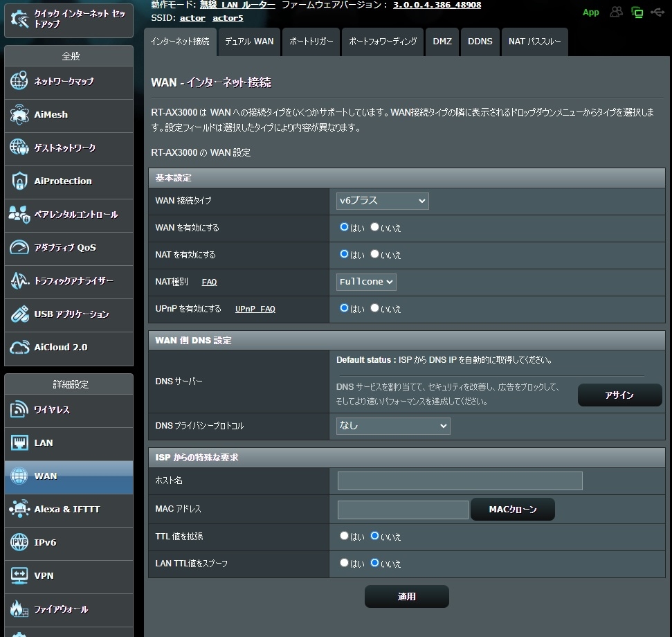Viewport: 672px width, 637px height.
Task: Open the USB アプリケーション icon
Action: 19,314
